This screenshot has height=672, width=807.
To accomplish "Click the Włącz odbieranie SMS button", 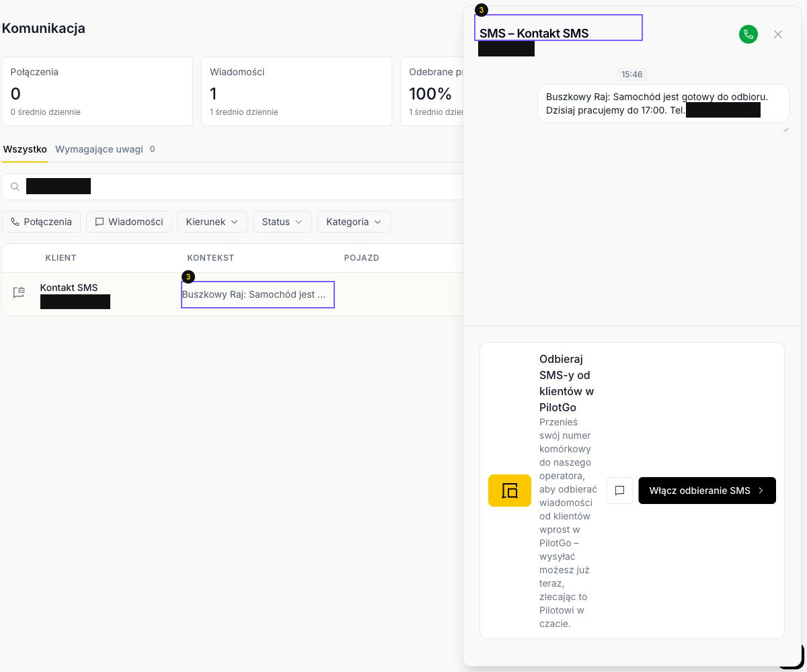I will point(707,491).
